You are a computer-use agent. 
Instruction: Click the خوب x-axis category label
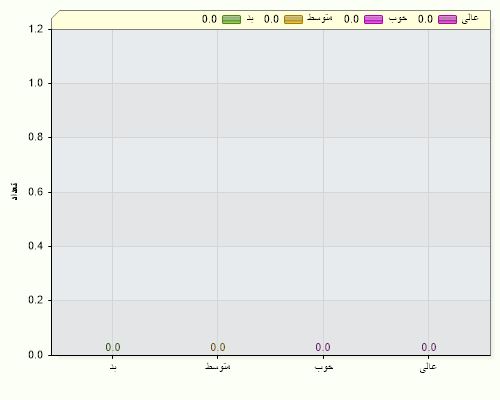[324, 367]
